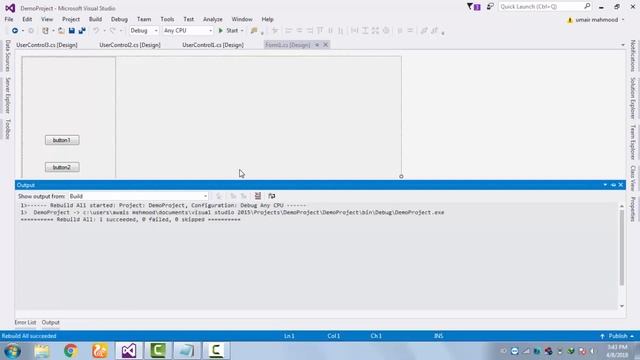Toggle the Output panel auto-hide pin

click(x=613, y=185)
